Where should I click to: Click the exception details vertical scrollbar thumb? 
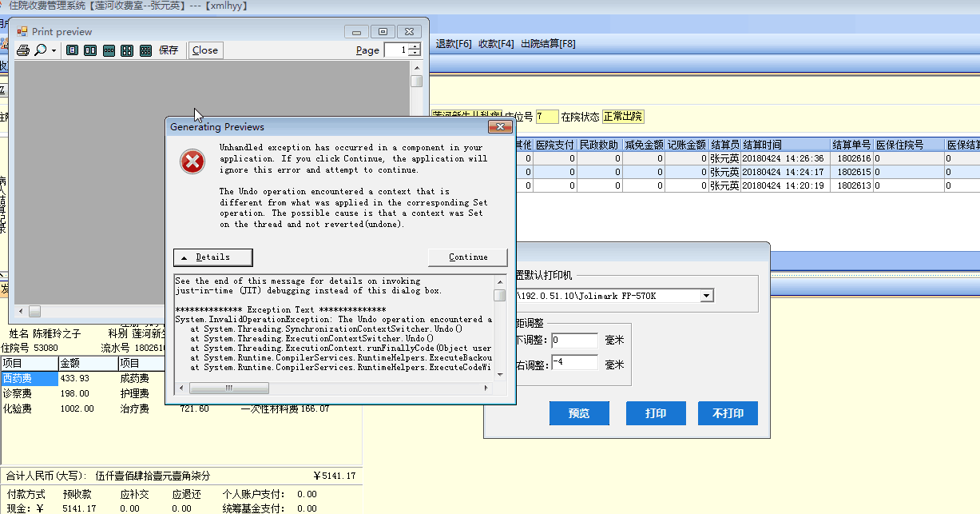tap(500, 295)
